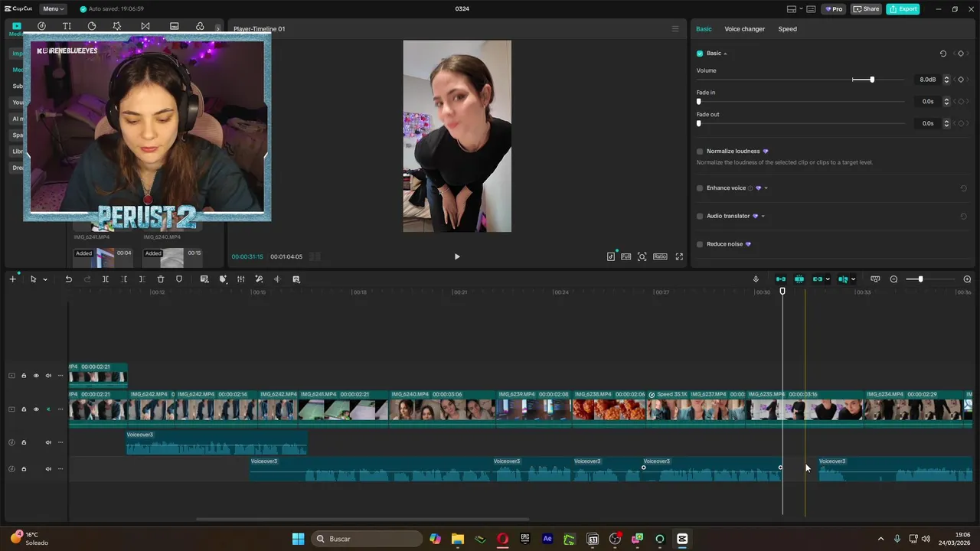The image size is (980, 551).
Task: Click the add (+) button in timeline toolbar
Action: tap(12, 279)
